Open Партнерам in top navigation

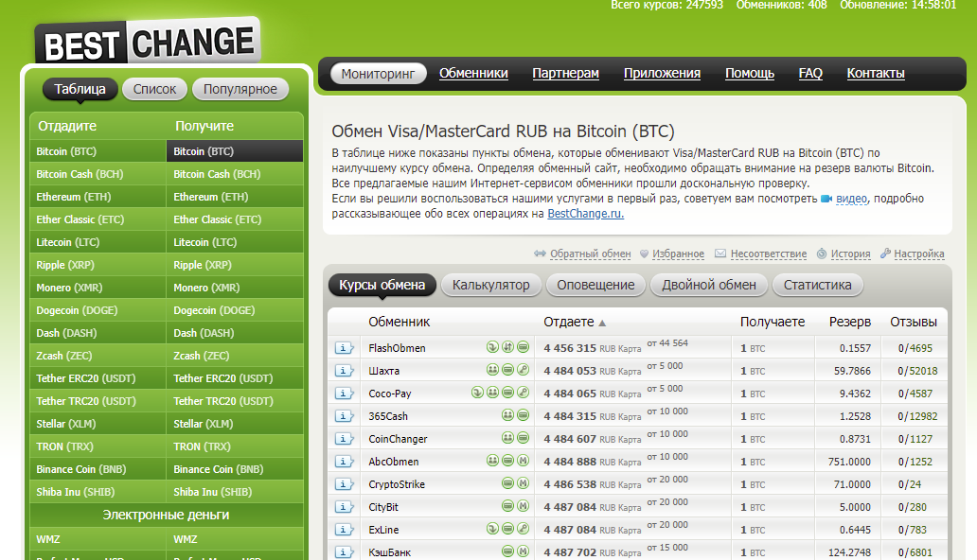click(566, 74)
